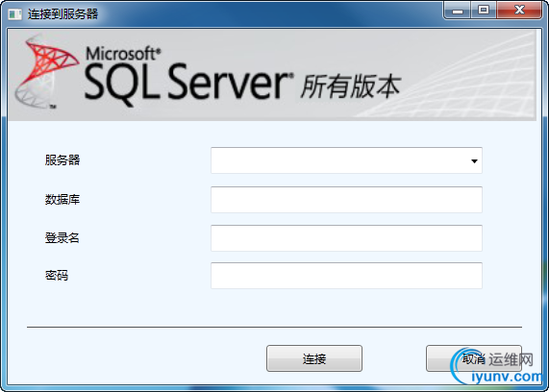The image size is (549, 392).
Task: Click the window icon in title bar
Action: [14, 14]
